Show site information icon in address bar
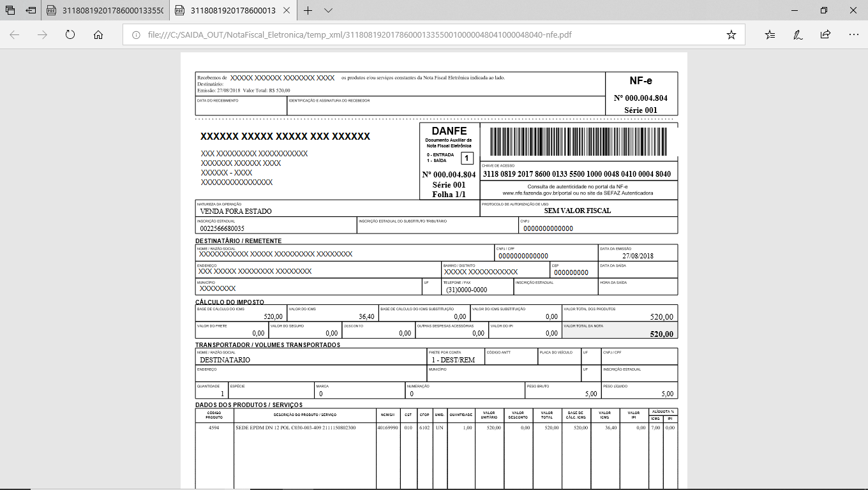868x490 pixels. pyautogui.click(x=136, y=34)
